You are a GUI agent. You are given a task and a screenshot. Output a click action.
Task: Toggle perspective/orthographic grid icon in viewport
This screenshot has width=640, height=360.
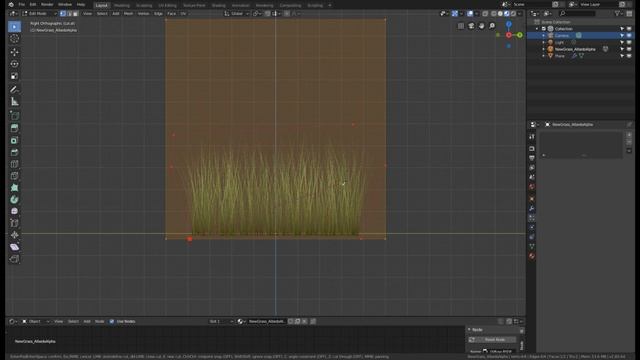click(461, 26)
